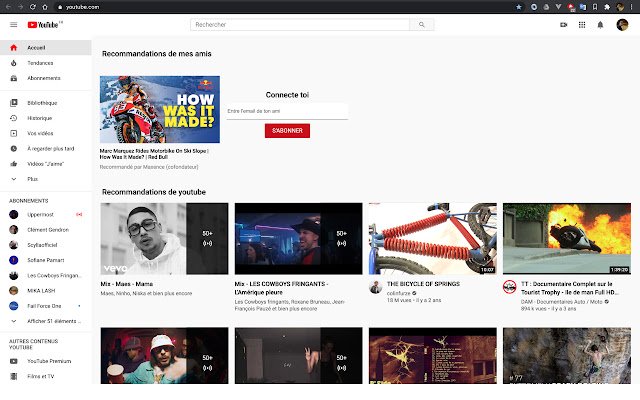Click the À regarder plus tard icon
640x400 pixels.
tap(13, 149)
